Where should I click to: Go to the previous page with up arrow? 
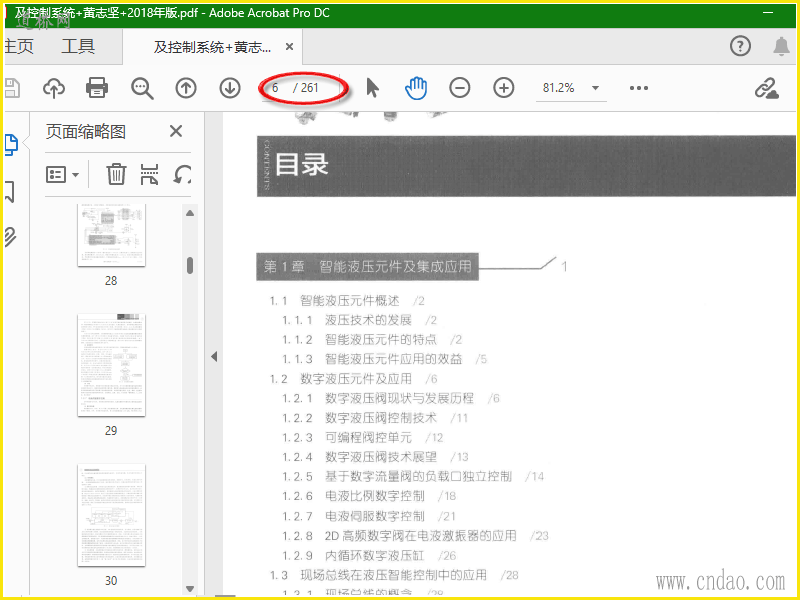pyautogui.click(x=186, y=88)
